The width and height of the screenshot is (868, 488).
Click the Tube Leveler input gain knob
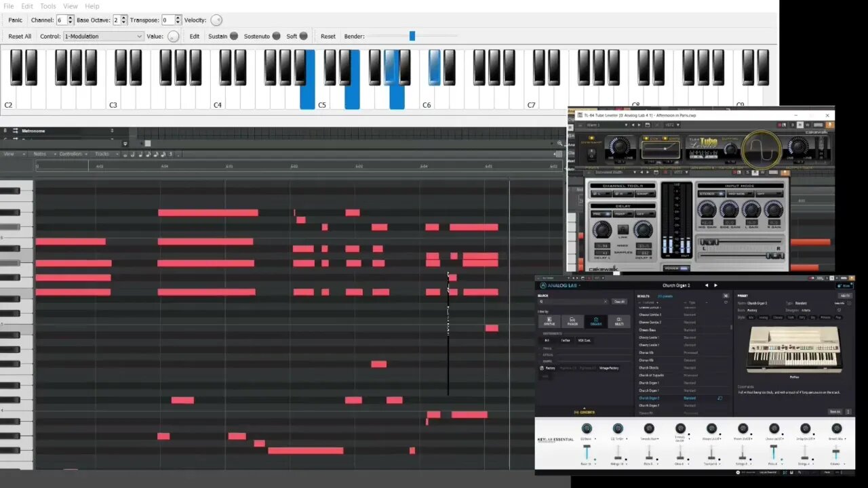(x=620, y=146)
